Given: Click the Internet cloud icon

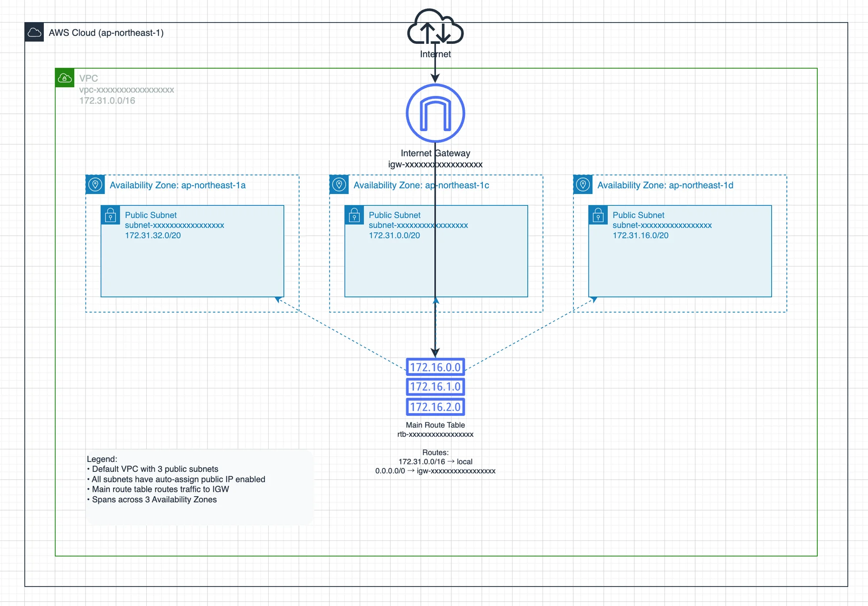Looking at the screenshot, I should [x=435, y=27].
